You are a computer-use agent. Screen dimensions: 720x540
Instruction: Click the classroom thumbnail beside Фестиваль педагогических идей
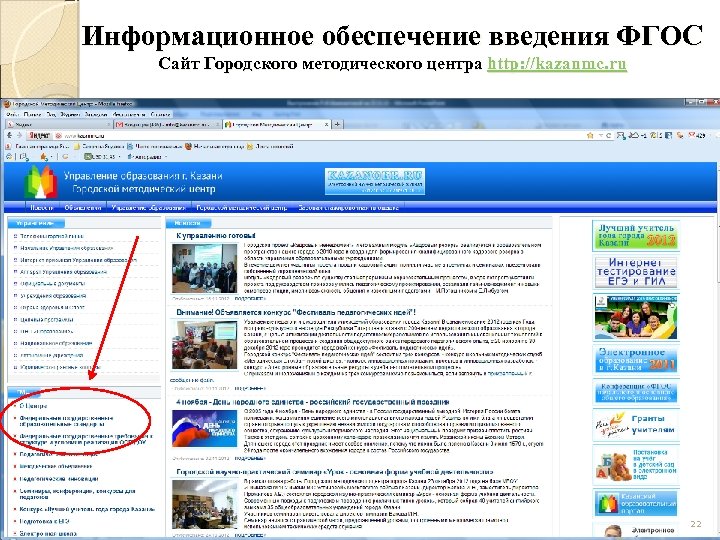pos(205,345)
